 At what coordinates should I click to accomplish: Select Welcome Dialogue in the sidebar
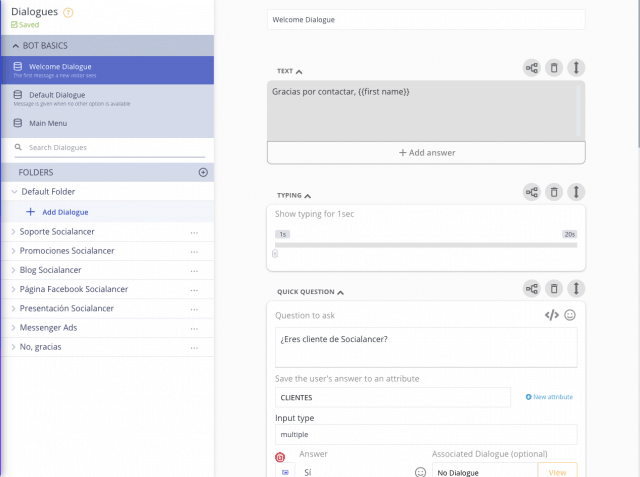coord(108,70)
